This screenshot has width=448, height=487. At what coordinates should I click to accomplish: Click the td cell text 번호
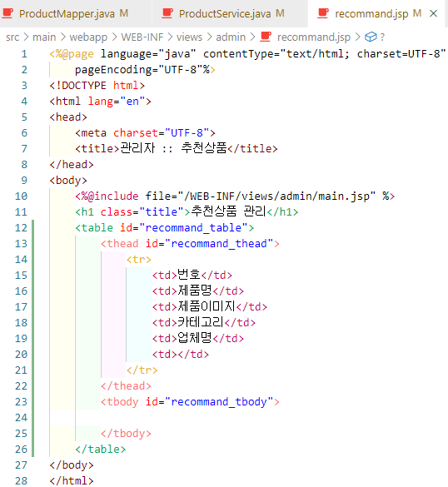[188, 275]
